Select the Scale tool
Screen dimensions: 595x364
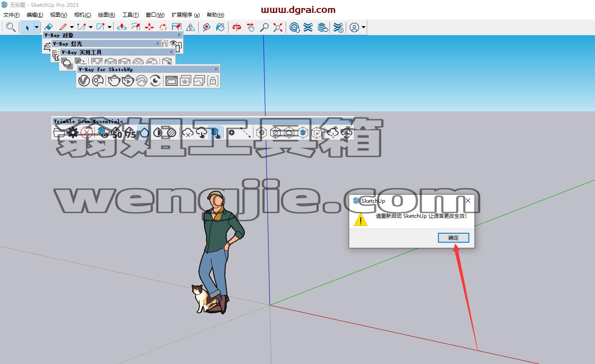pyautogui.click(x=177, y=27)
